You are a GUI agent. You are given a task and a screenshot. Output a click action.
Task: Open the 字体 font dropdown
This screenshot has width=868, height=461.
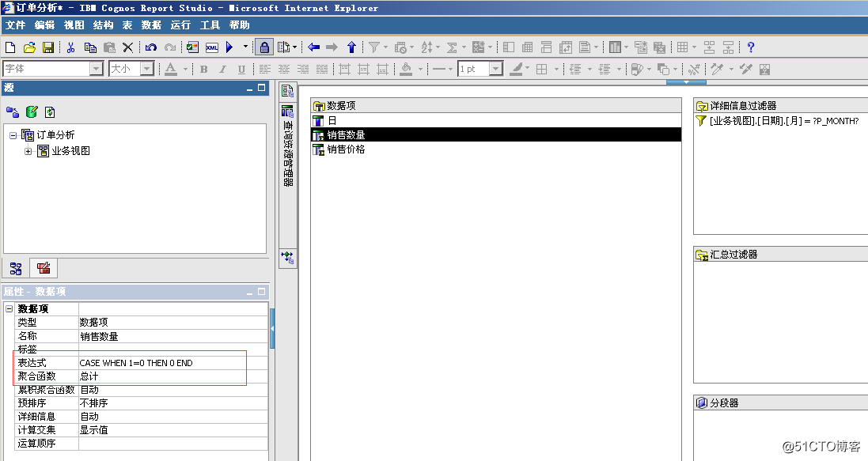[97, 69]
